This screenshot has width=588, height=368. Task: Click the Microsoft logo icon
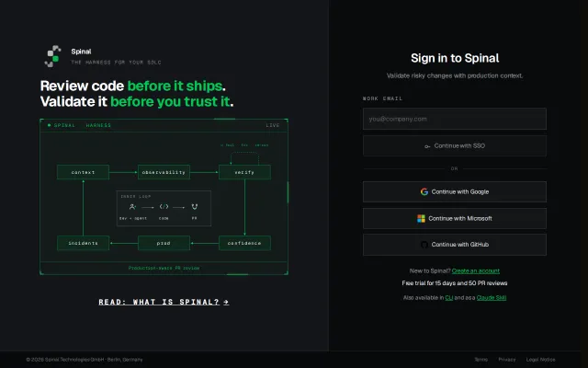point(421,219)
